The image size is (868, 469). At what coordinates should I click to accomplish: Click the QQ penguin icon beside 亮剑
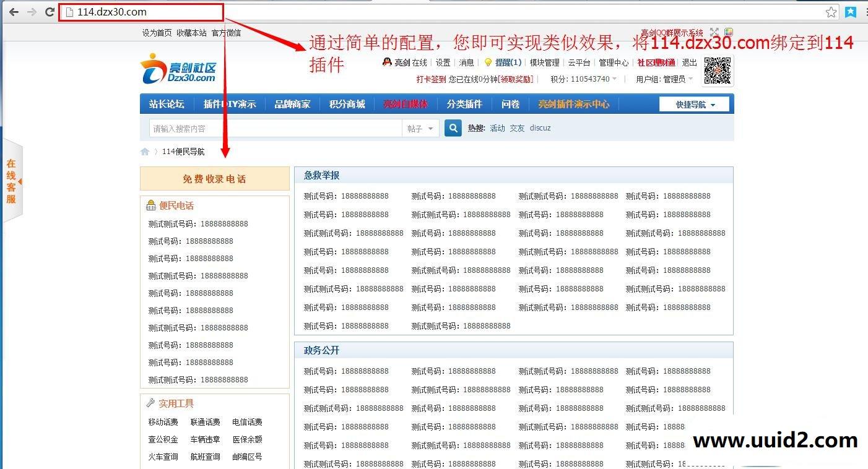click(x=387, y=62)
